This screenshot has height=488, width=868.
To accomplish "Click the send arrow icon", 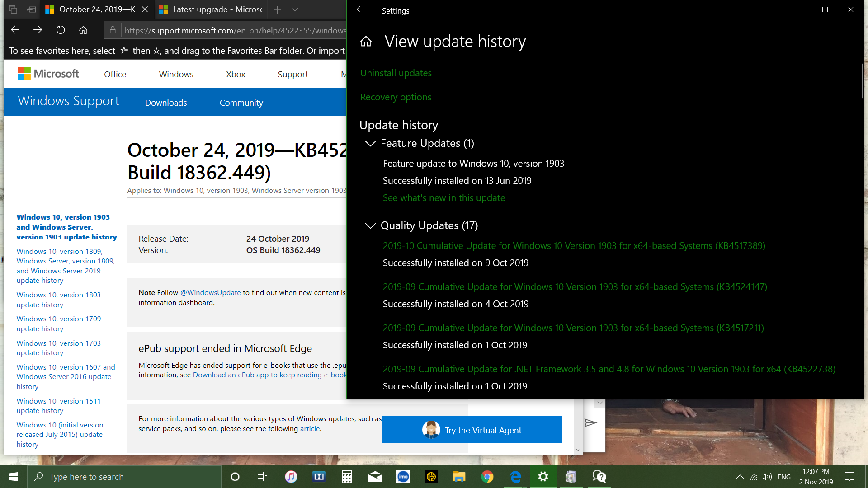I will click(590, 423).
